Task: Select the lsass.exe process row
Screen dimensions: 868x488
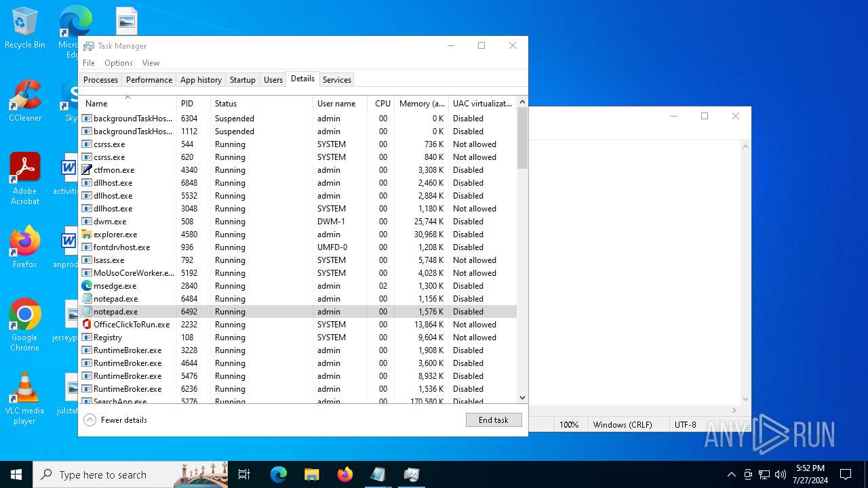Action: 298,260
